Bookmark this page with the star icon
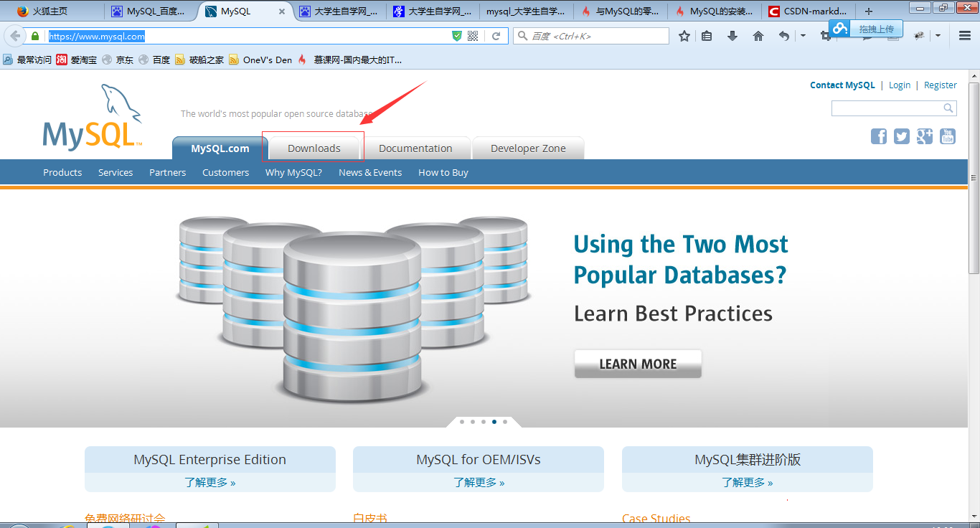Image resolution: width=980 pixels, height=528 pixels. point(684,36)
